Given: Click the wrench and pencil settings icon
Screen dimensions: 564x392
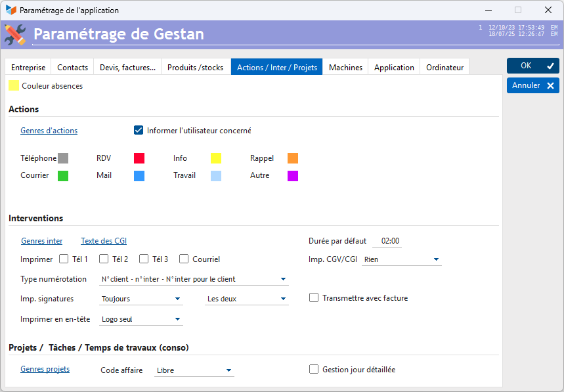Looking at the screenshot, I should pos(15,34).
